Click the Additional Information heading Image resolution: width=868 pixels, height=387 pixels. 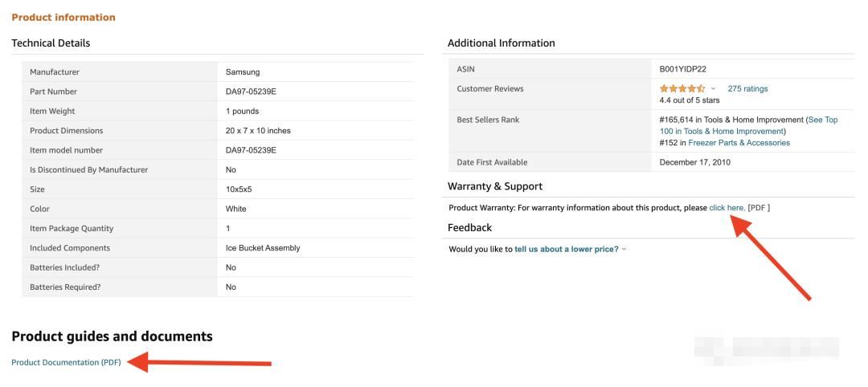[x=502, y=43]
